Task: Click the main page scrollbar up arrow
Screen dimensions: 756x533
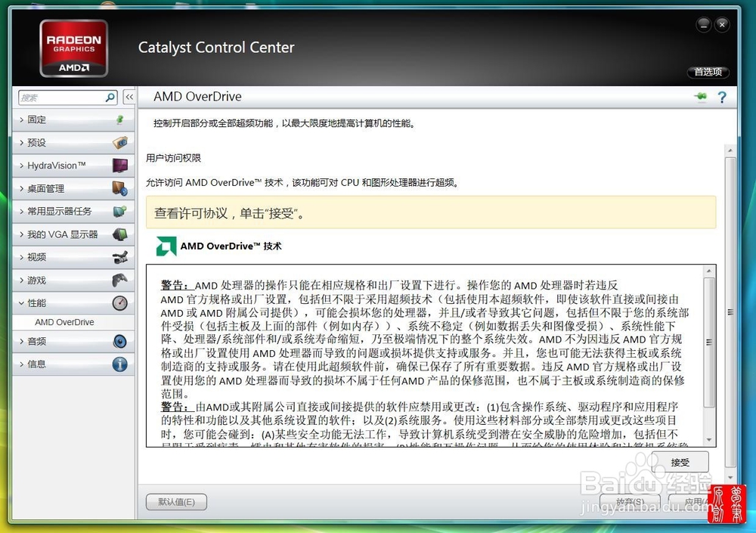Action: click(x=730, y=150)
